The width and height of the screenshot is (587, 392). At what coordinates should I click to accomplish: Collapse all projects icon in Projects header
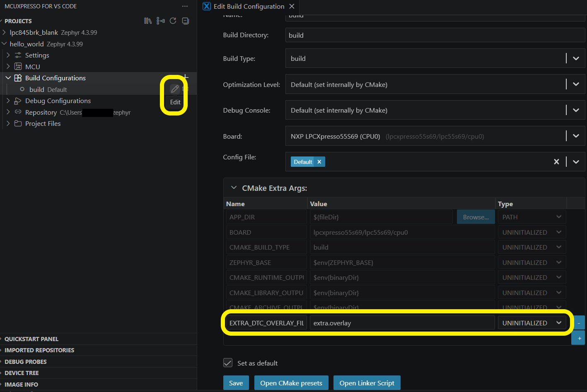coord(186,21)
